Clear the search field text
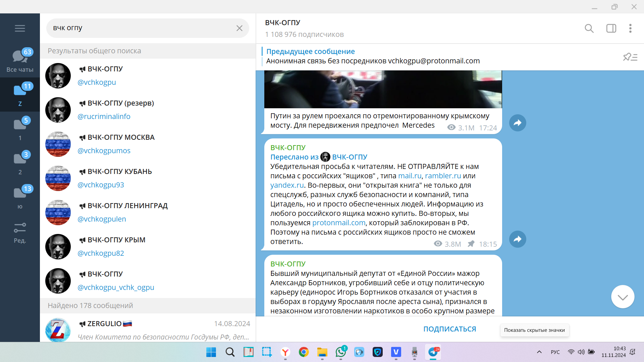Screen dimensions: 644x362 tap(239, 28)
